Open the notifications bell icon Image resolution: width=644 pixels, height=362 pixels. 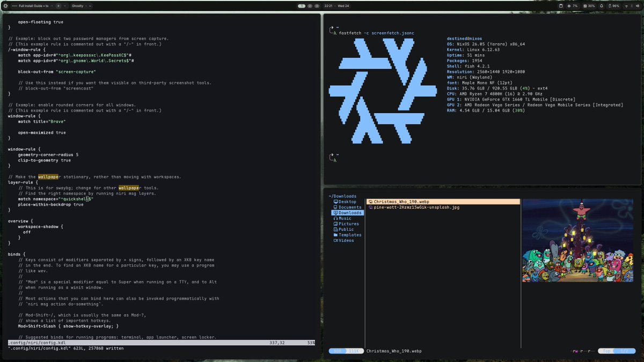click(602, 6)
